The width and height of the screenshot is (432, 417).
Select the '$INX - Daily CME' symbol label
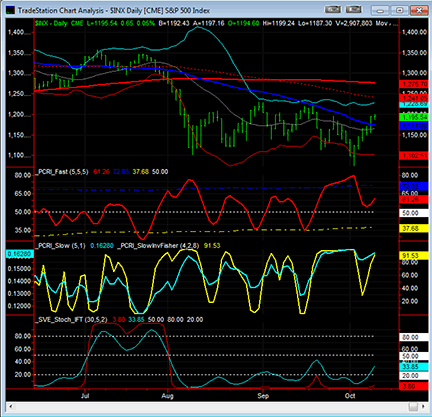point(59,23)
